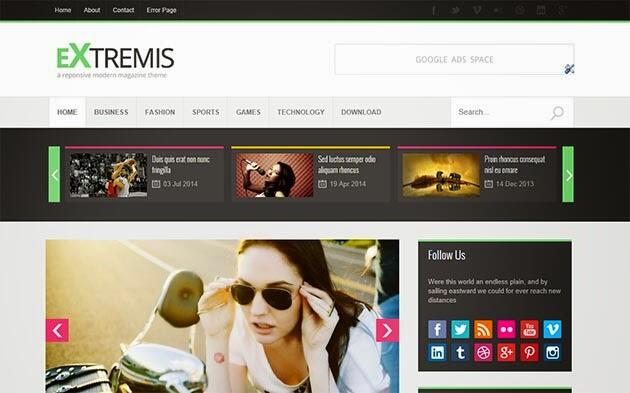Open article 'Sed luctus semper odio aliquam rhoncus'
This screenshot has height=393, width=630.
[347, 165]
